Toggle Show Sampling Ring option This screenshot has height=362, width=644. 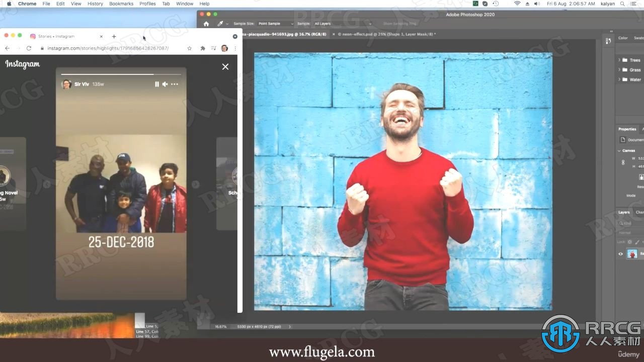(x=399, y=24)
